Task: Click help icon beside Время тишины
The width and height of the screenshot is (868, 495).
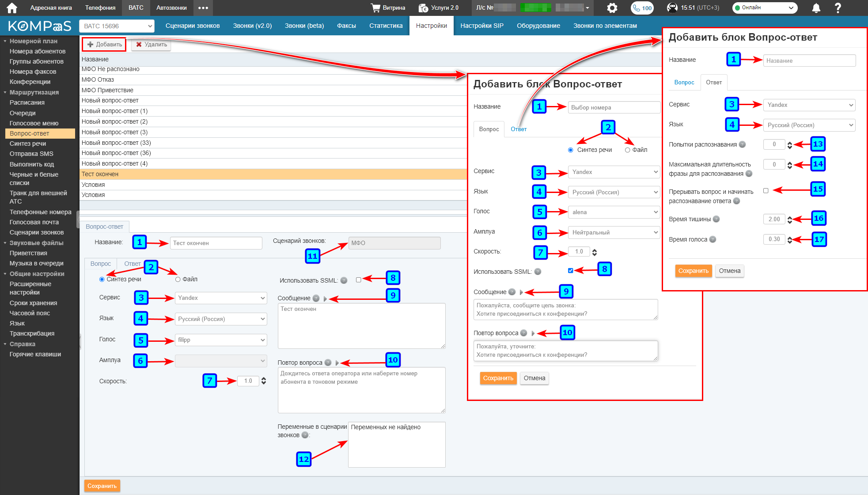Action: (x=716, y=219)
